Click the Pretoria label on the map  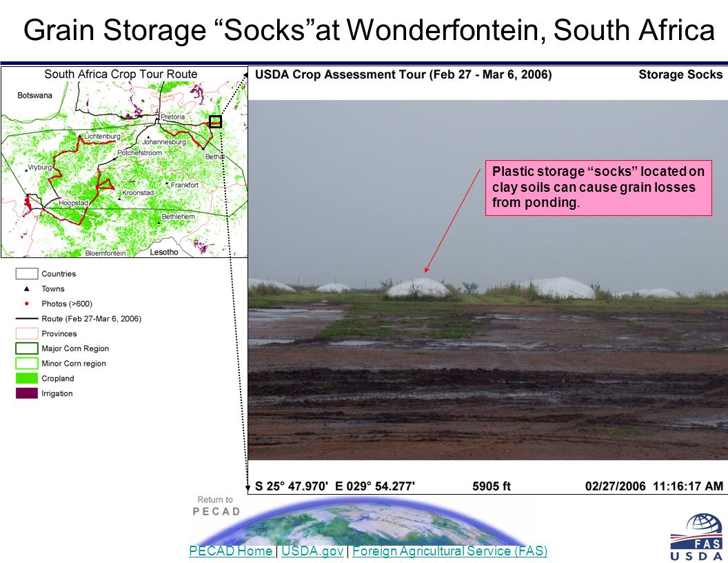coord(173,117)
